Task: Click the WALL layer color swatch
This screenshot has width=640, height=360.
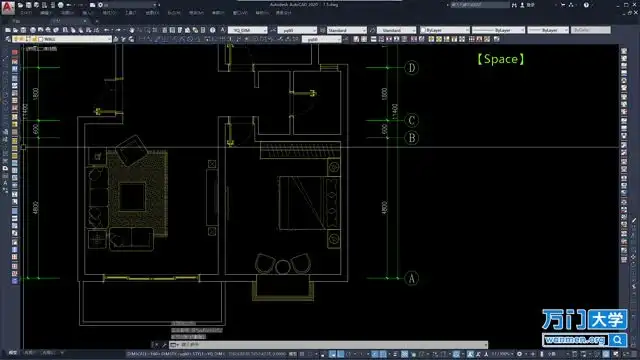Action: point(40,39)
